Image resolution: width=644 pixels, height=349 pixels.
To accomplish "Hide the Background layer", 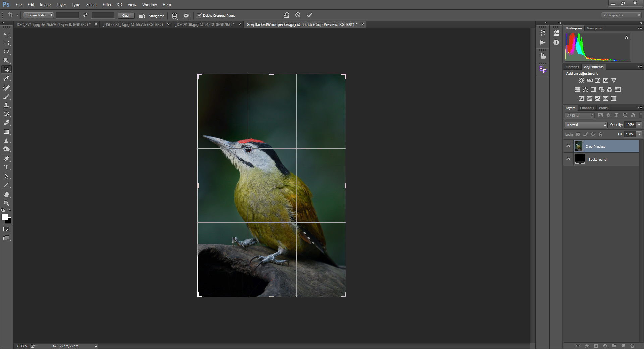I will click(568, 159).
